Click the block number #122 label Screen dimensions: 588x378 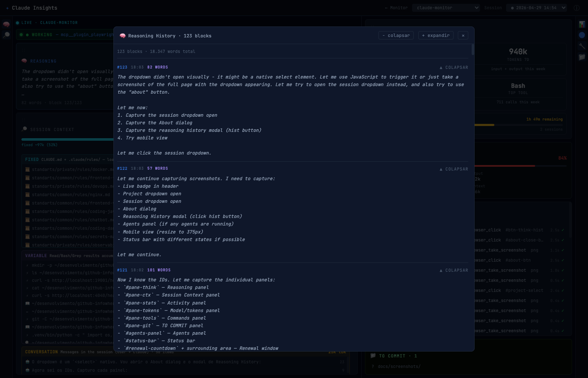[122, 168]
